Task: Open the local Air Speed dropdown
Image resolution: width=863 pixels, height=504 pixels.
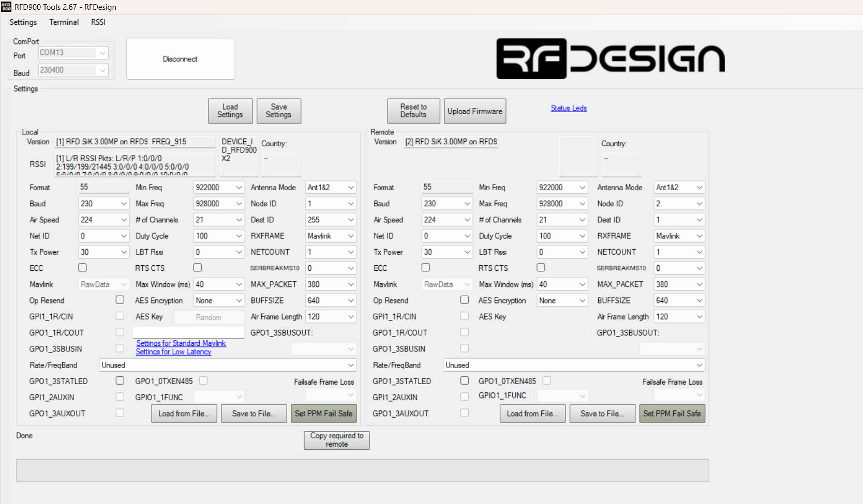Action: 103,220
